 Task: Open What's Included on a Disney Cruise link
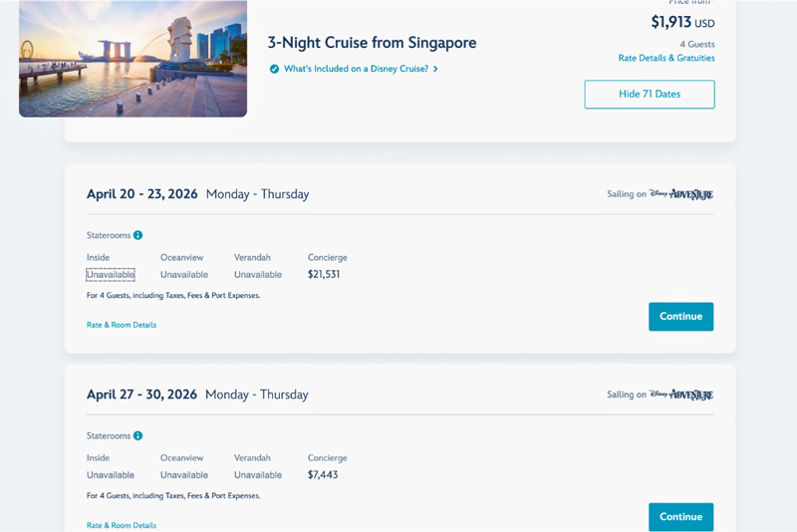356,70
